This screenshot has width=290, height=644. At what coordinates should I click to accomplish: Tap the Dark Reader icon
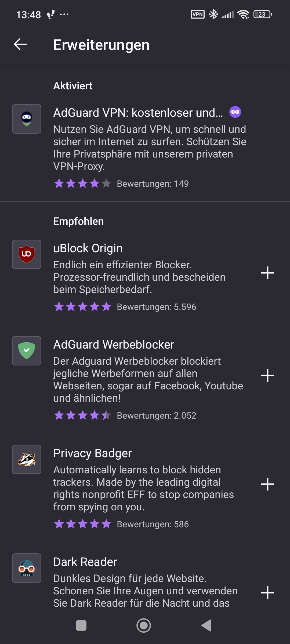(27, 568)
